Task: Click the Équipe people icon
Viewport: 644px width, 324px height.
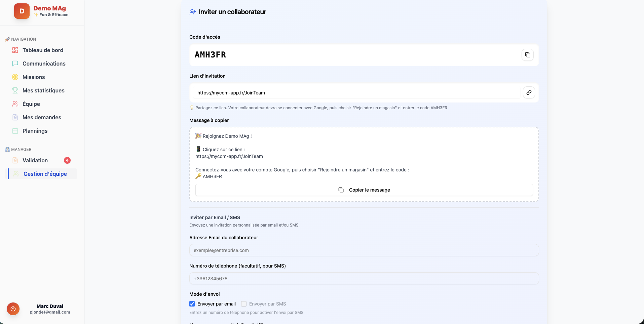Action: point(15,104)
